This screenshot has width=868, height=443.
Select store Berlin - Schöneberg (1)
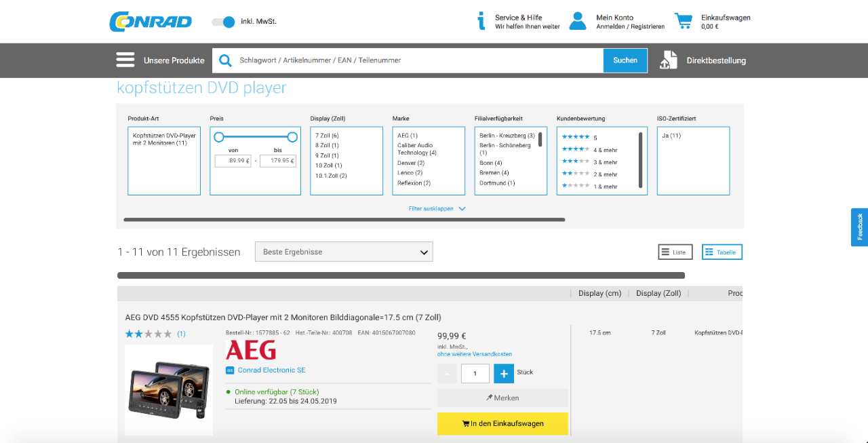505,149
